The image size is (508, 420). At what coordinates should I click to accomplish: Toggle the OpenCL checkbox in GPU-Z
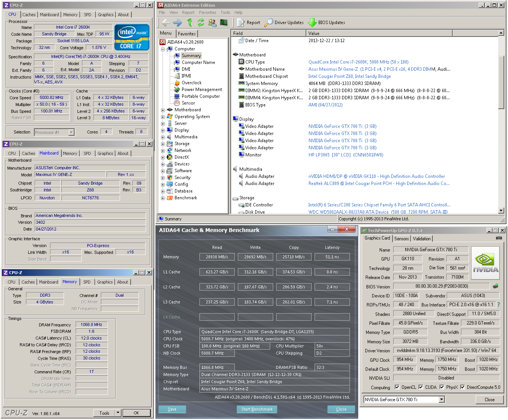click(x=397, y=387)
